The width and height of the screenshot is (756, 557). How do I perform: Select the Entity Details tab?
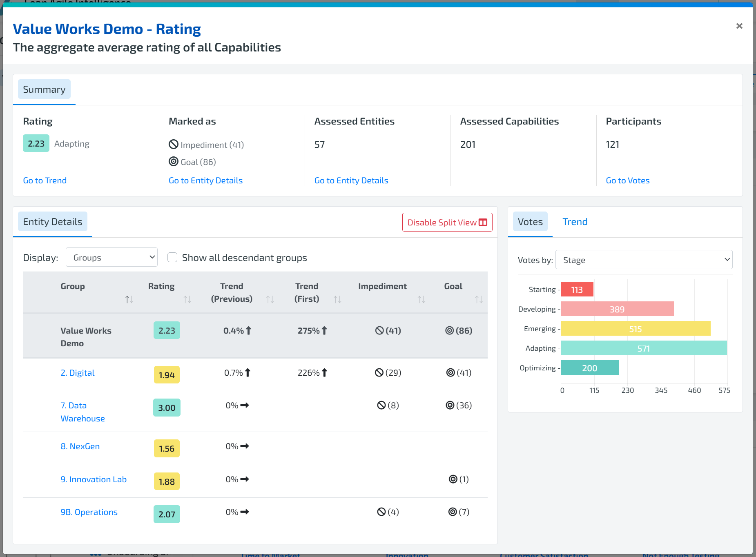click(53, 222)
